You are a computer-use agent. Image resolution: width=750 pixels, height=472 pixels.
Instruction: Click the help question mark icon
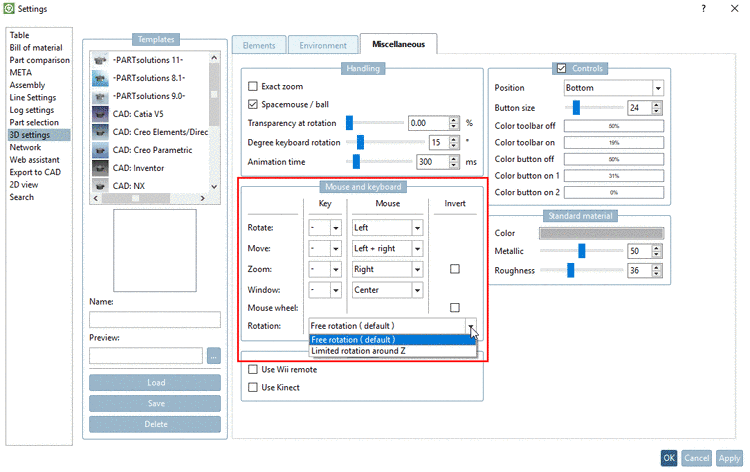tap(703, 9)
